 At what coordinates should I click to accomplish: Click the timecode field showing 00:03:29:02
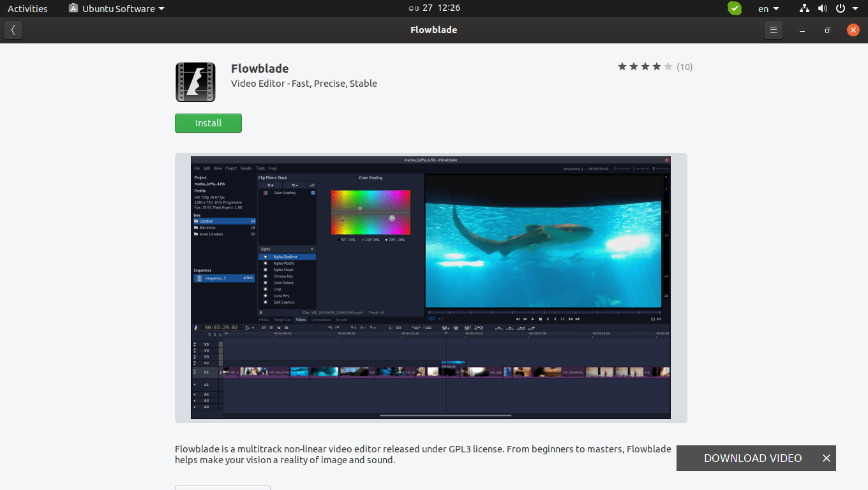222,327
